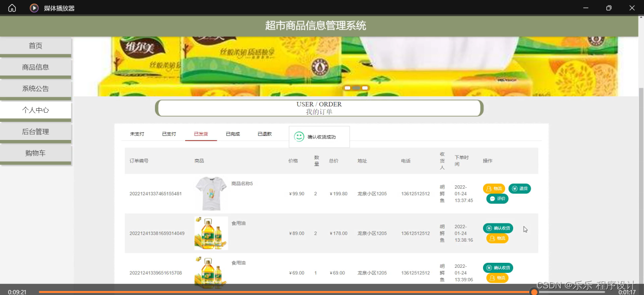Viewport: 644px width, 295px height.
Task: Click 确认收货 confirm receipt for first 食用油 order
Action: [x=498, y=228]
